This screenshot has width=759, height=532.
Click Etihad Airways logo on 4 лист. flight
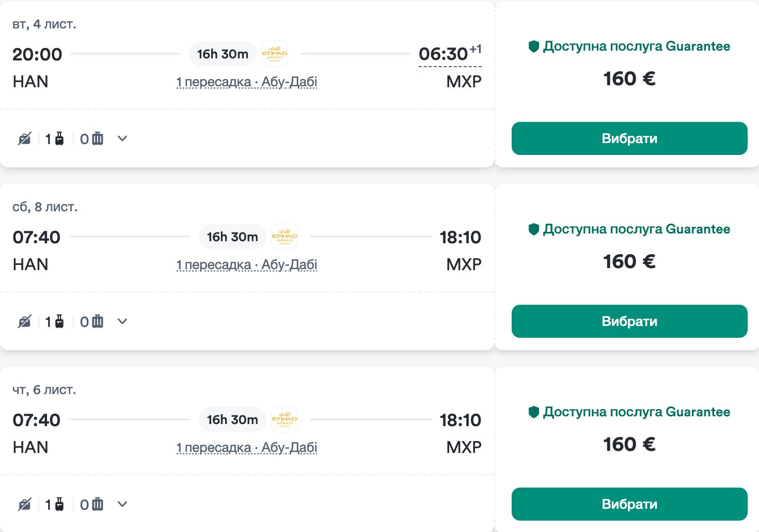274,54
